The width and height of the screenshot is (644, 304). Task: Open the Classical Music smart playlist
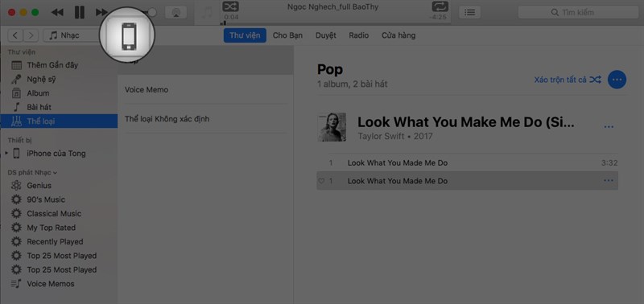[x=59, y=213]
